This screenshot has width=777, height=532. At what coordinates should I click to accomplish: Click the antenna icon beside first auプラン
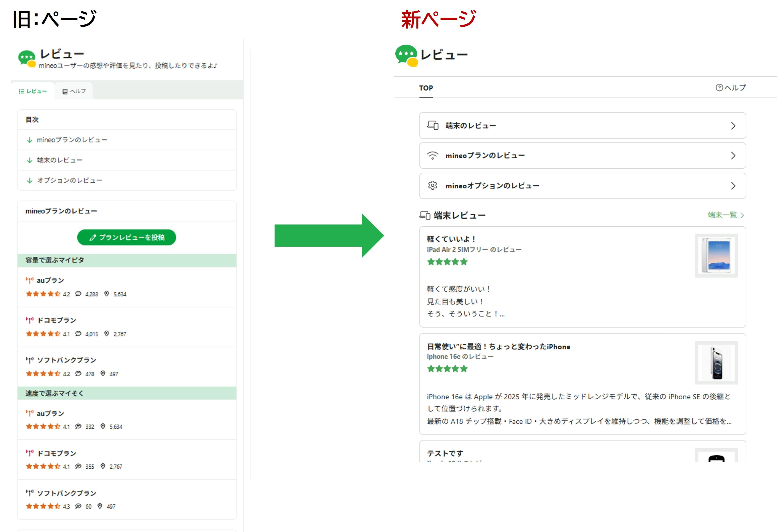30,280
